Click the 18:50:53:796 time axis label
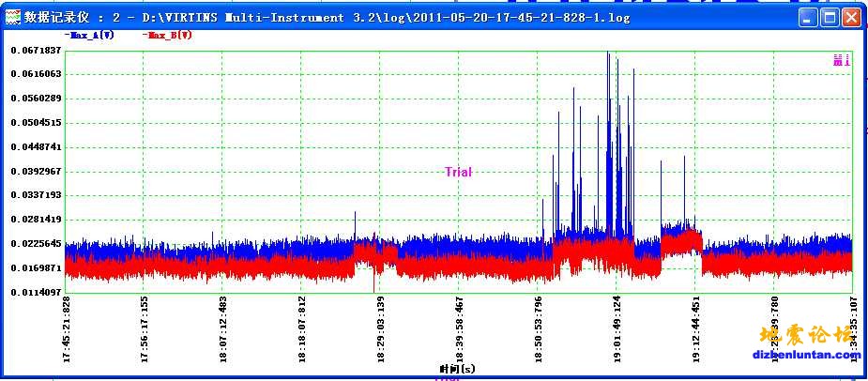 538,328
